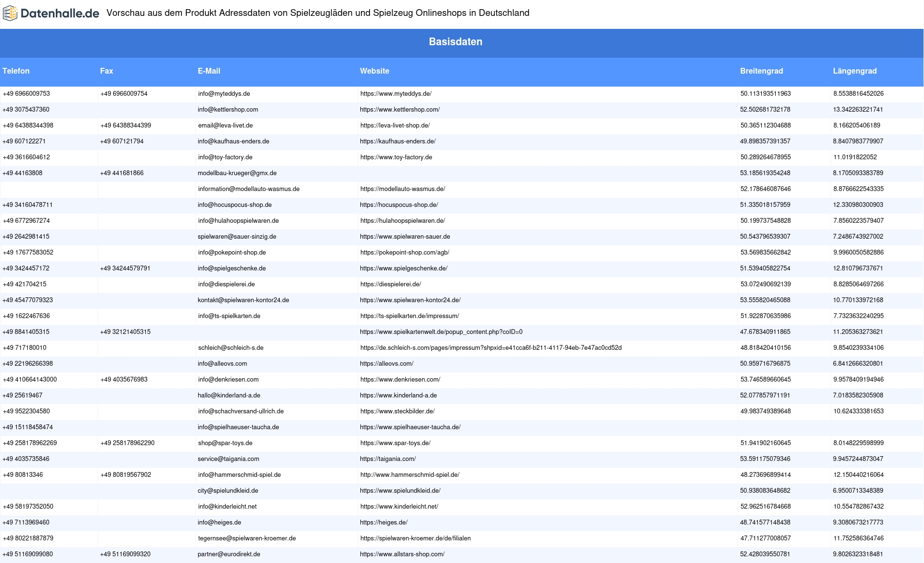Select longitude value 6.8412666320801
Image resolution: width=924 pixels, height=563 pixels.
[858, 364]
